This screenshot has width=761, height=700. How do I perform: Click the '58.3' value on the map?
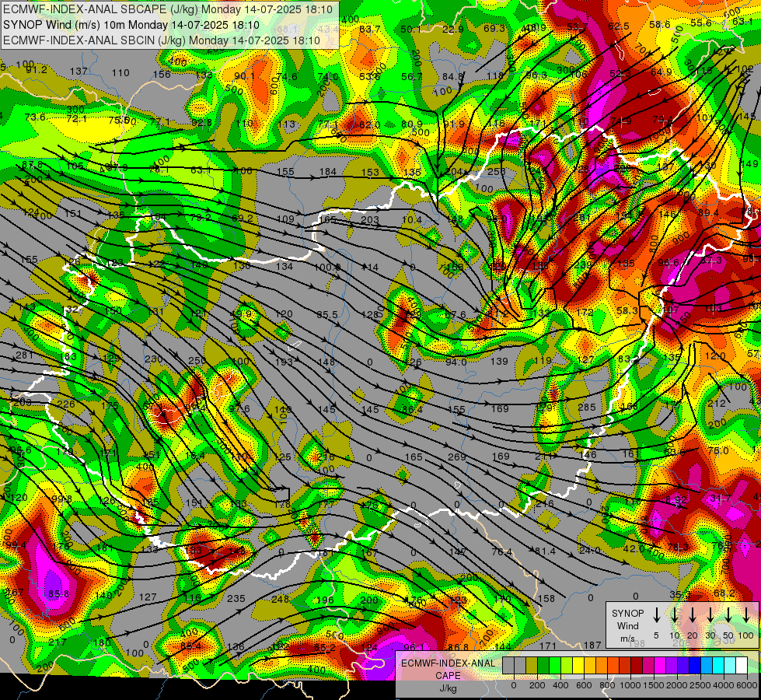[x=627, y=310]
